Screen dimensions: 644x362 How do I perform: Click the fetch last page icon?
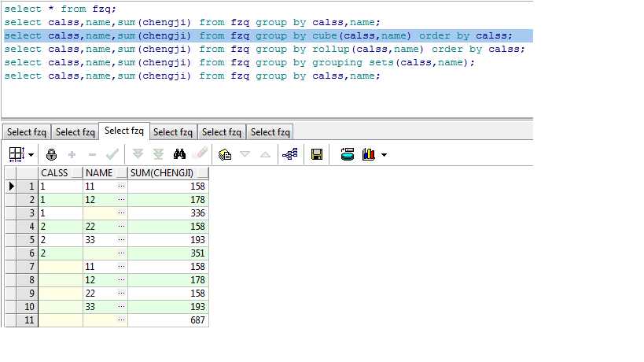point(159,154)
